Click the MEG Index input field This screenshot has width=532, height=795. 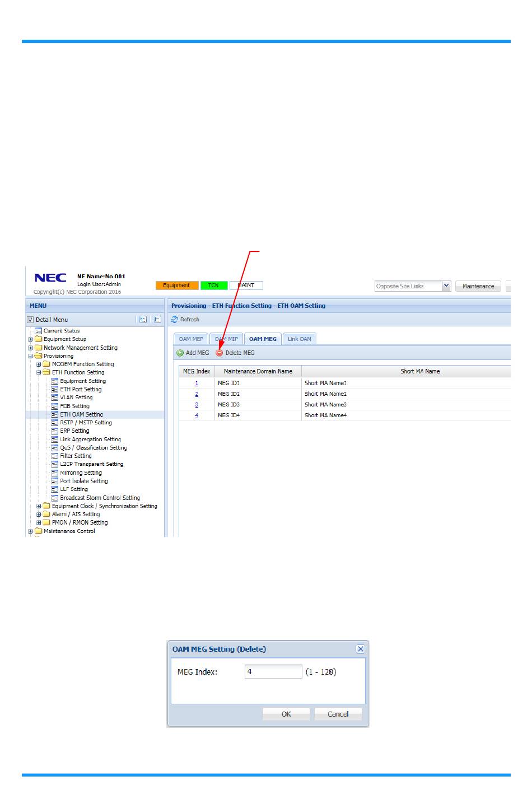point(273,672)
